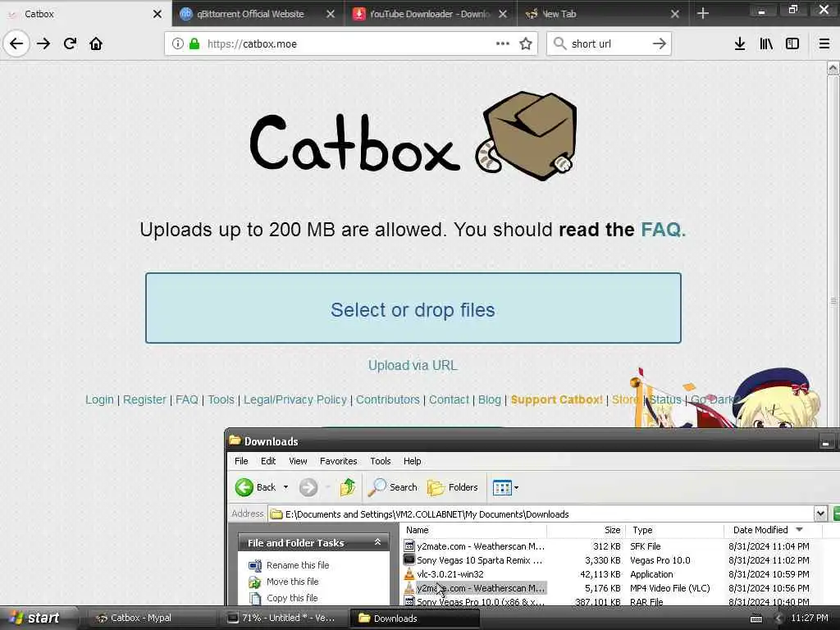Toggle Folders pane in Downloads toolbar

[x=453, y=487]
